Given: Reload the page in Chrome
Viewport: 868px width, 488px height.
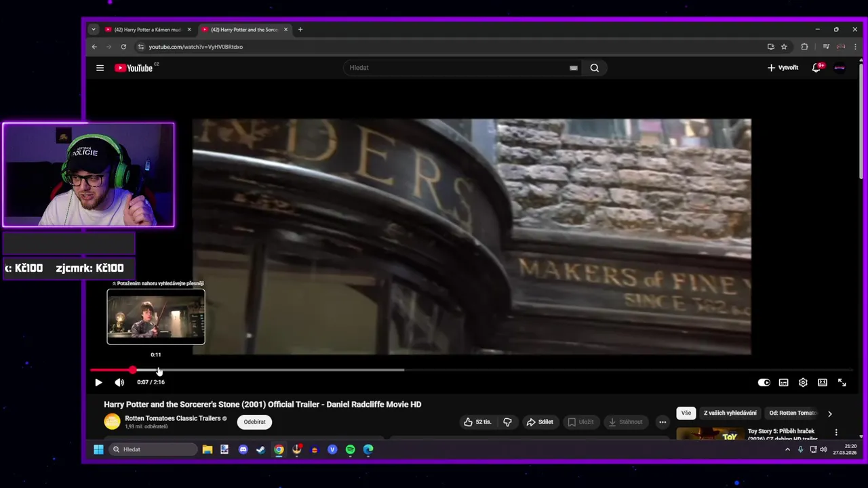Looking at the screenshot, I should pyautogui.click(x=123, y=47).
